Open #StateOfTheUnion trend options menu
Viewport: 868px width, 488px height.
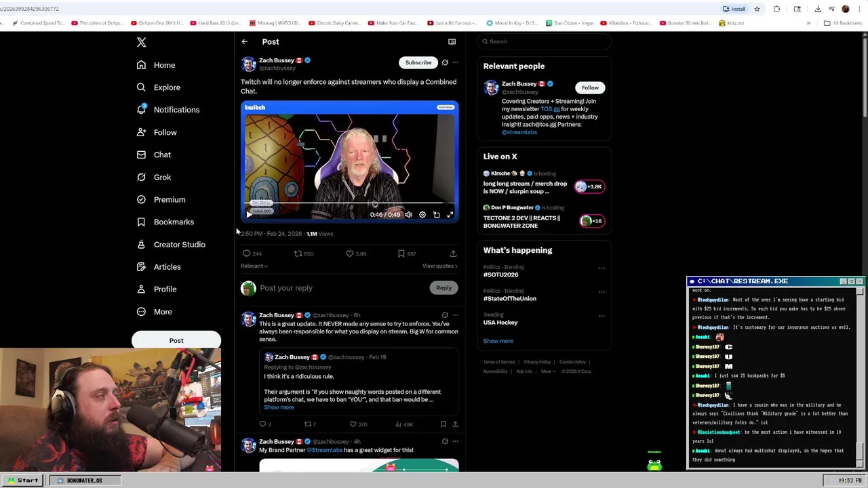tap(601, 292)
